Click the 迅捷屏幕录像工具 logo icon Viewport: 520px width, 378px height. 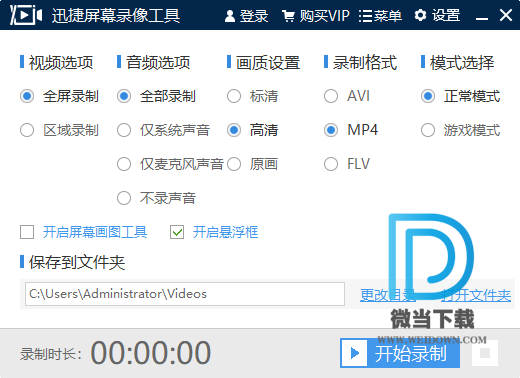pyautogui.click(x=26, y=15)
